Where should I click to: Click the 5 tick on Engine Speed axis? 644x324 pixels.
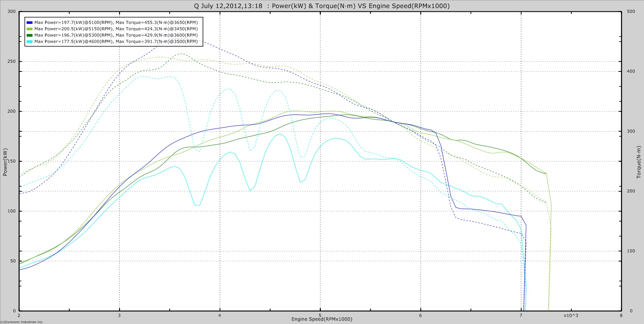pos(320,315)
